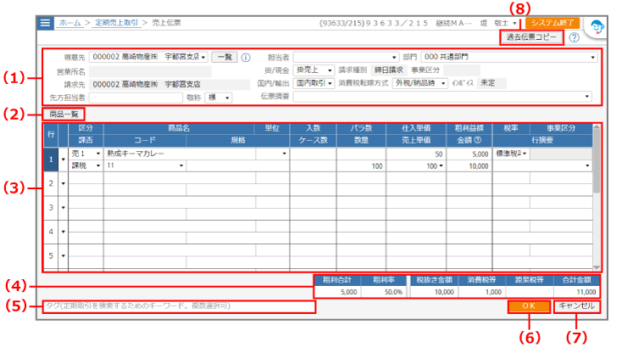Click row 1 数量 100 cell
The width and height of the screenshot is (644, 353).
point(362,165)
